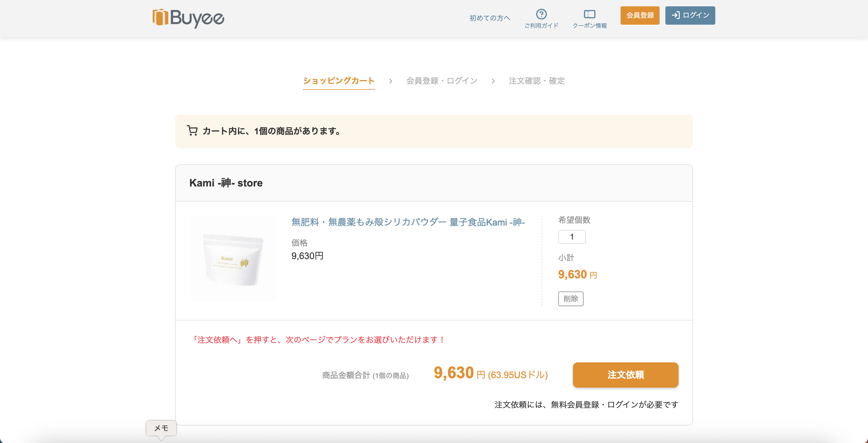Click the 削除 delete button

[571, 299]
